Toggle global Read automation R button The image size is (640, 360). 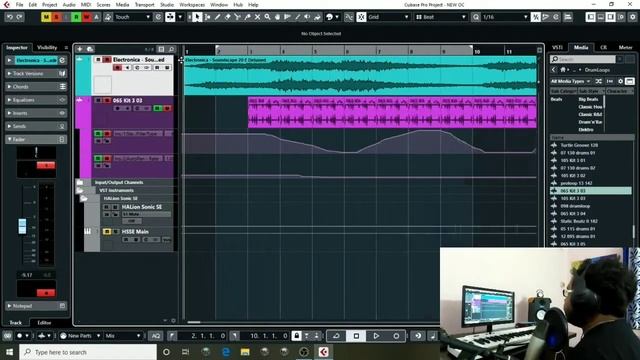(76, 17)
